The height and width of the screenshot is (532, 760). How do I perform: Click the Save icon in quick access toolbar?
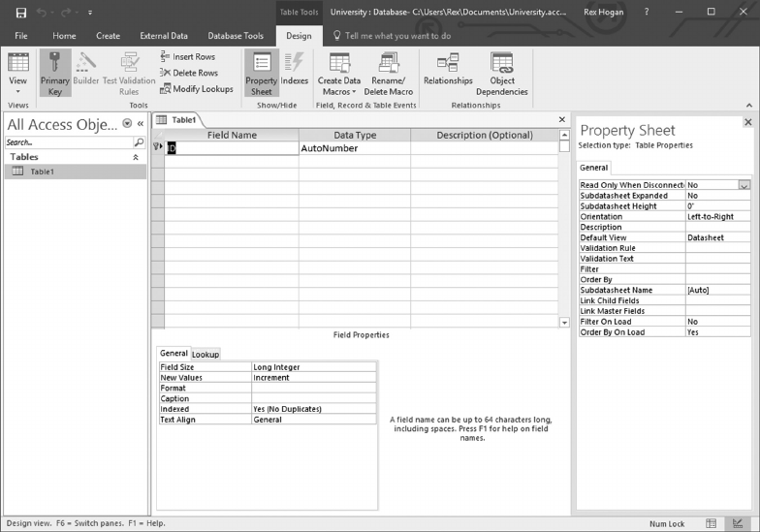click(x=21, y=14)
